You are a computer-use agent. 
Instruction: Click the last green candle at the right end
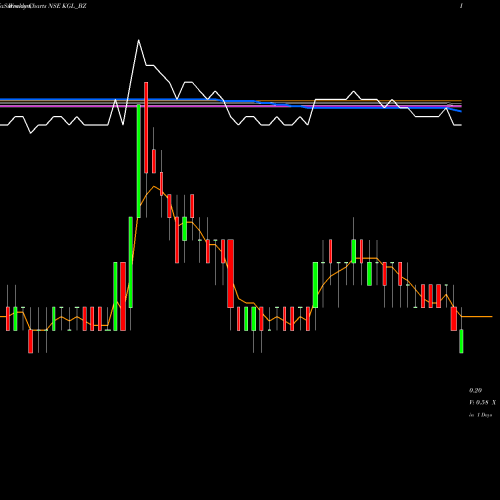pos(461,341)
